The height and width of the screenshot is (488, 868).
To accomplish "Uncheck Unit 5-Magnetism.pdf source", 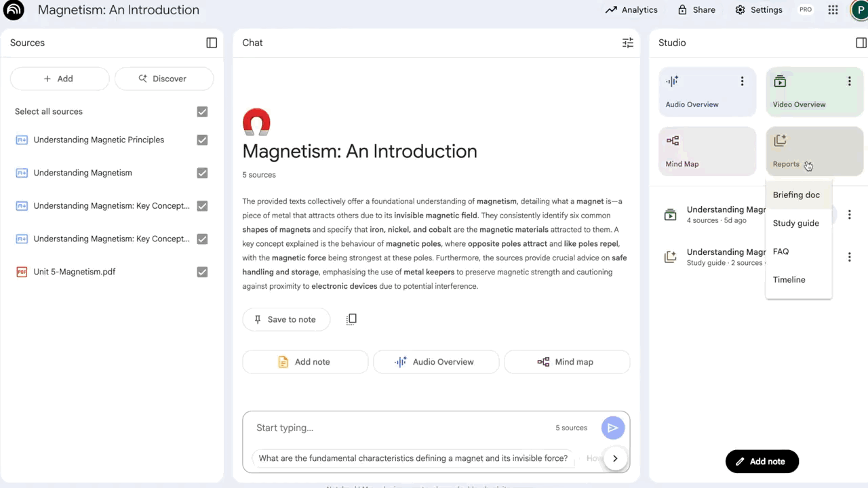I will [x=202, y=272].
